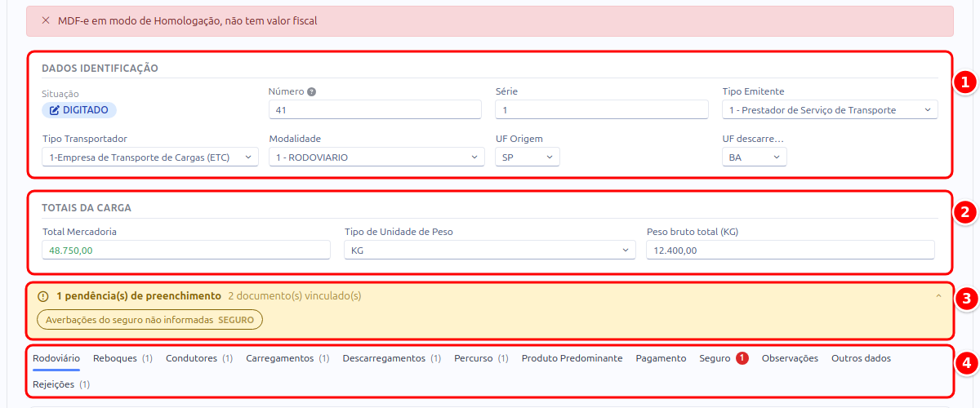
Task: Click the Número help question-mark icon
Action: tap(312, 91)
